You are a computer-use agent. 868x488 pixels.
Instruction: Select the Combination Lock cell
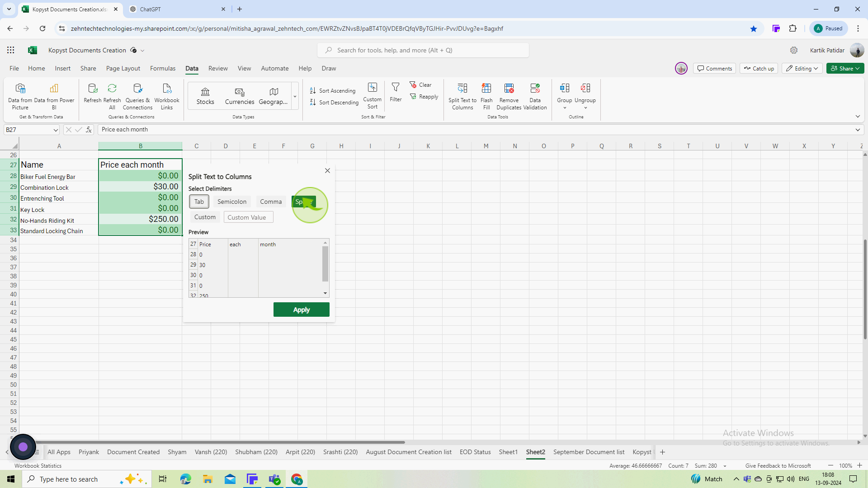click(x=59, y=187)
